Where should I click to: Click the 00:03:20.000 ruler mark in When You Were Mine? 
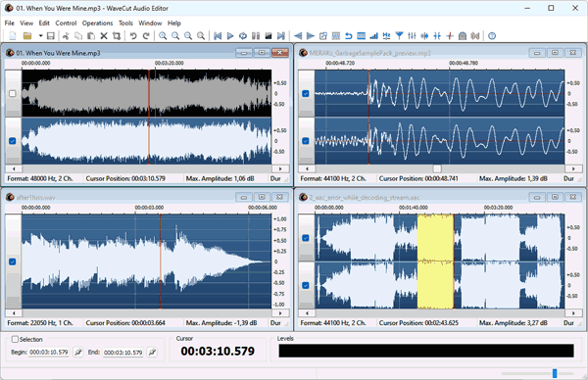[x=170, y=63]
